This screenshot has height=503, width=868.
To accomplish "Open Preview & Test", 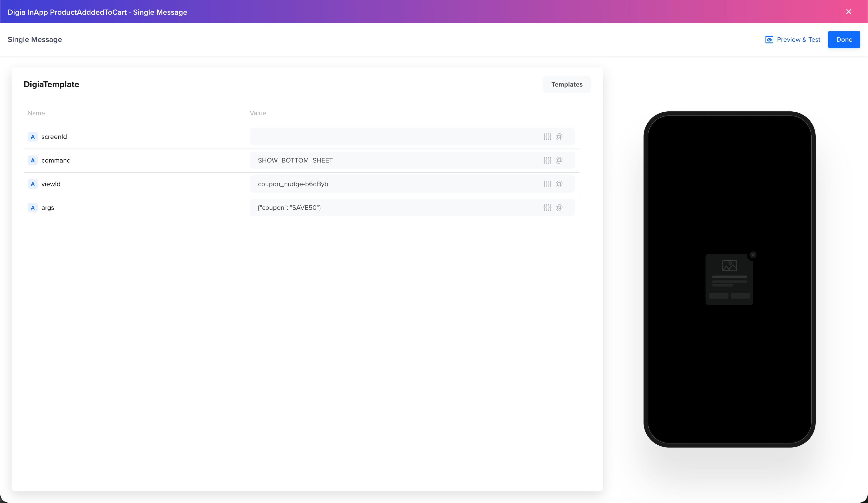I will pos(798,39).
